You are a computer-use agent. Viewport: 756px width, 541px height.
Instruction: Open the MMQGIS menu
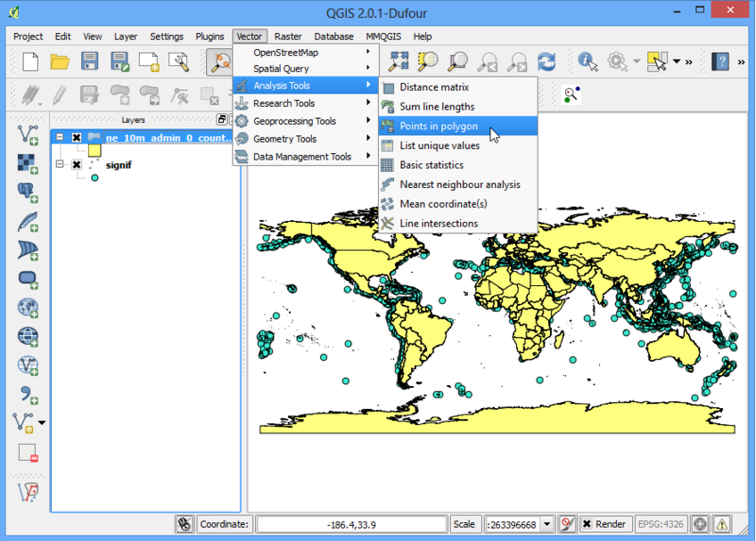coord(383,37)
